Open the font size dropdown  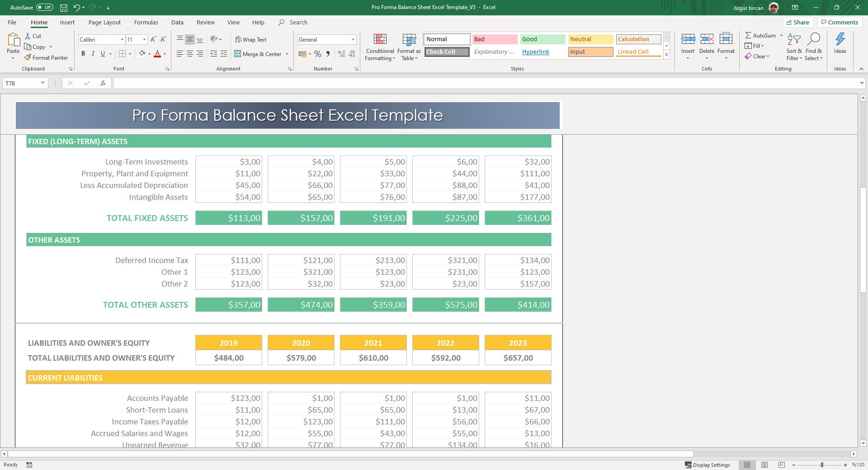pyautogui.click(x=144, y=39)
